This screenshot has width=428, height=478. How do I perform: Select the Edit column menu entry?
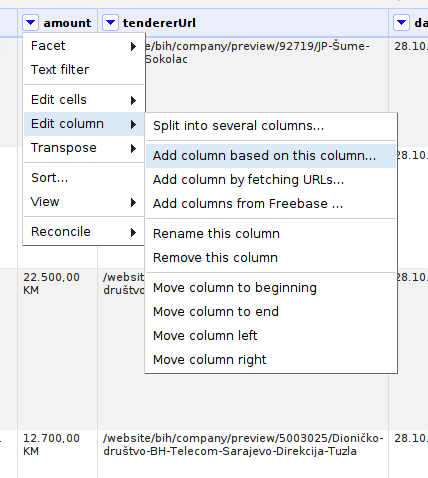coord(84,124)
